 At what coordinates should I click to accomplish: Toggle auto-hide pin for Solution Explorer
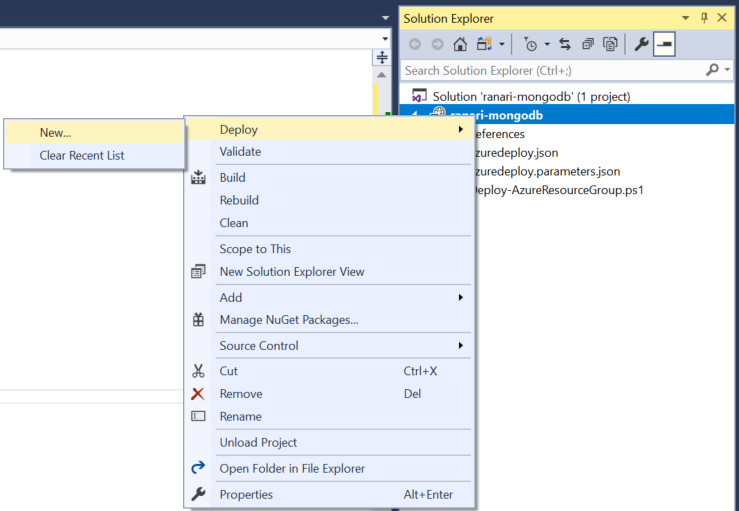704,18
